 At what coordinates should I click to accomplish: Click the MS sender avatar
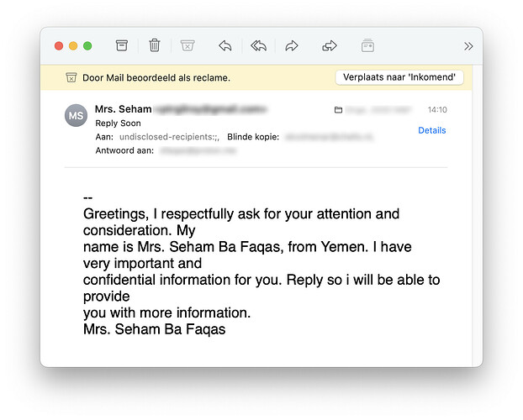pyautogui.click(x=76, y=115)
